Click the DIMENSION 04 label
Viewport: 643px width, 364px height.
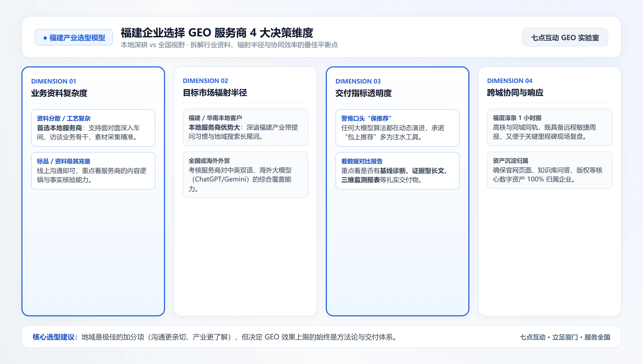(510, 81)
